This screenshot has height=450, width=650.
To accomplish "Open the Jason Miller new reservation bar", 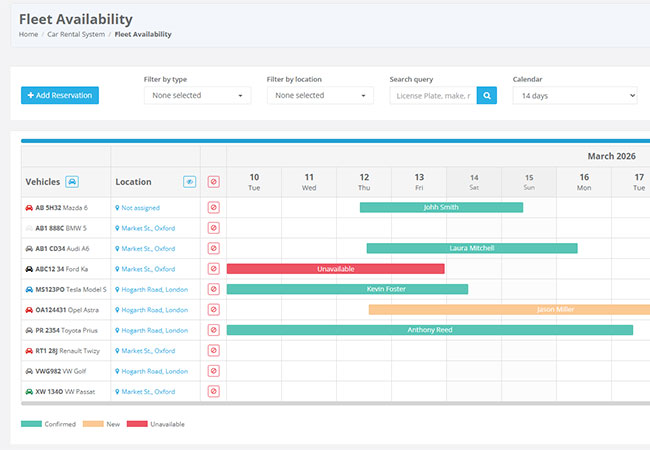I will point(509,310).
